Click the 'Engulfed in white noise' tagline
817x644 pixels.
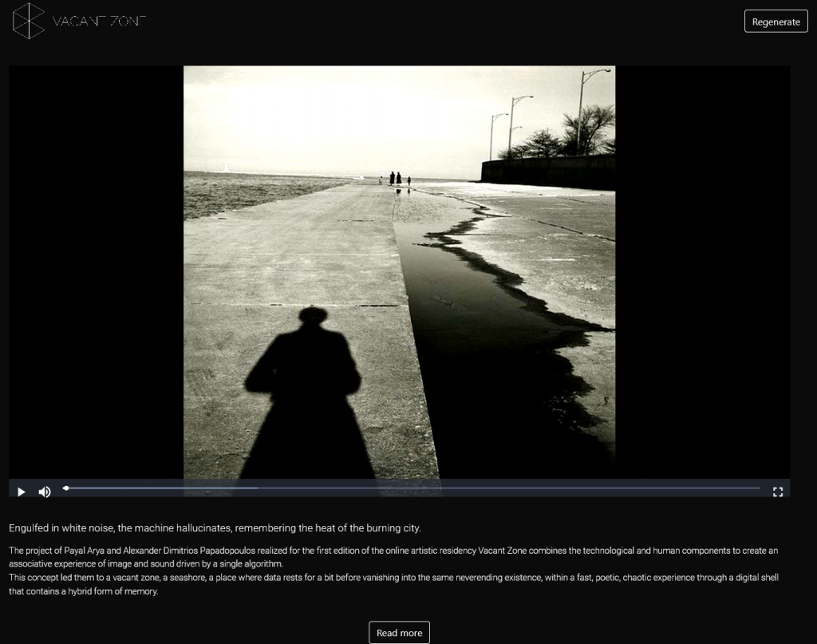pyautogui.click(x=215, y=528)
